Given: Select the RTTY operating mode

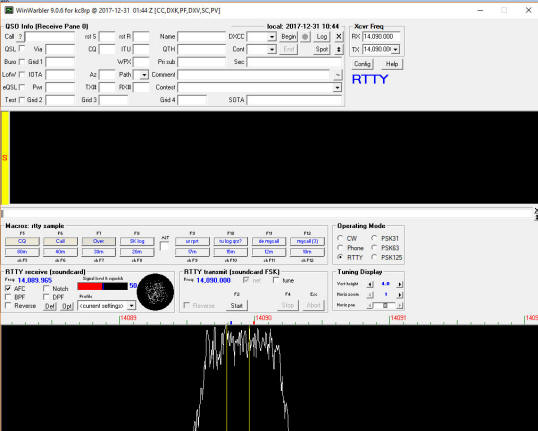Looking at the screenshot, I should [340, 257].
